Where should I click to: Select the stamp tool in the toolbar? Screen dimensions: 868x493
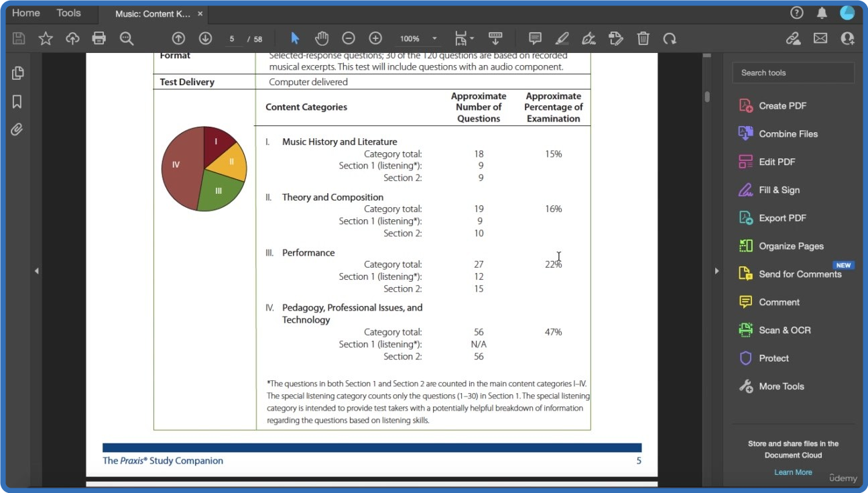pos(616,38)
